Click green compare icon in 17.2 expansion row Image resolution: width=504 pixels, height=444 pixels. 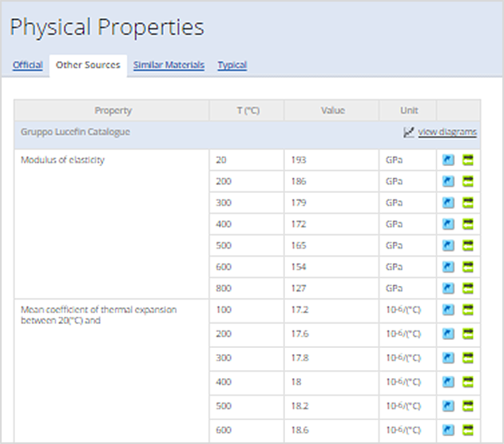pyautogui.click(x=468, y=310)
